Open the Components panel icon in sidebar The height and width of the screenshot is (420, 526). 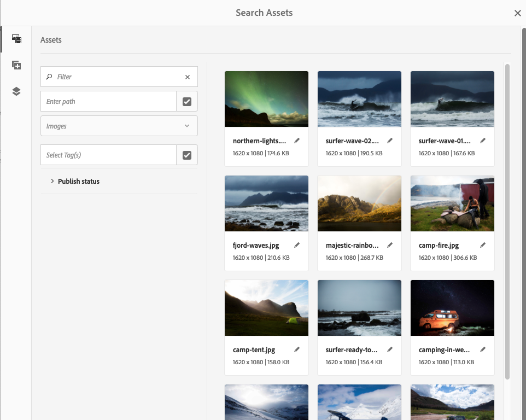pyautogui.click(x=16, y=65)
